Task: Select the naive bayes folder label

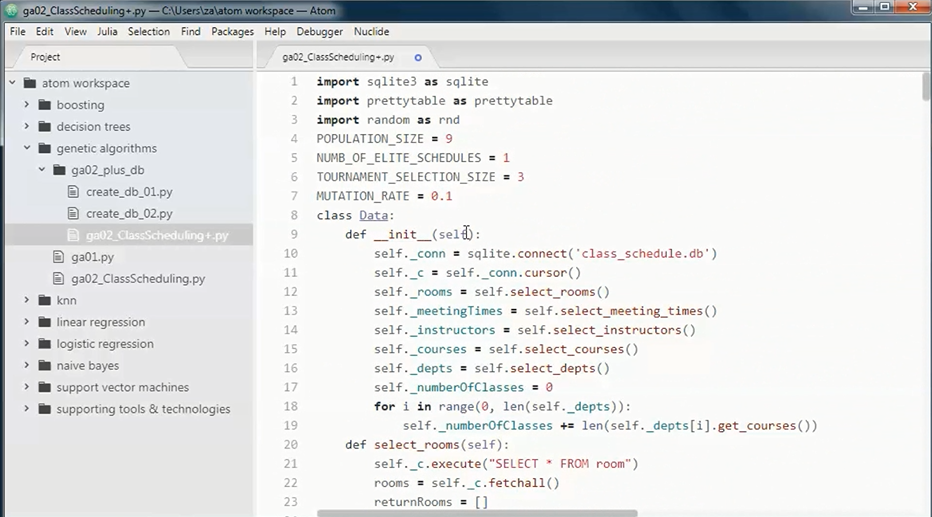Action: [x=87, y=365]
